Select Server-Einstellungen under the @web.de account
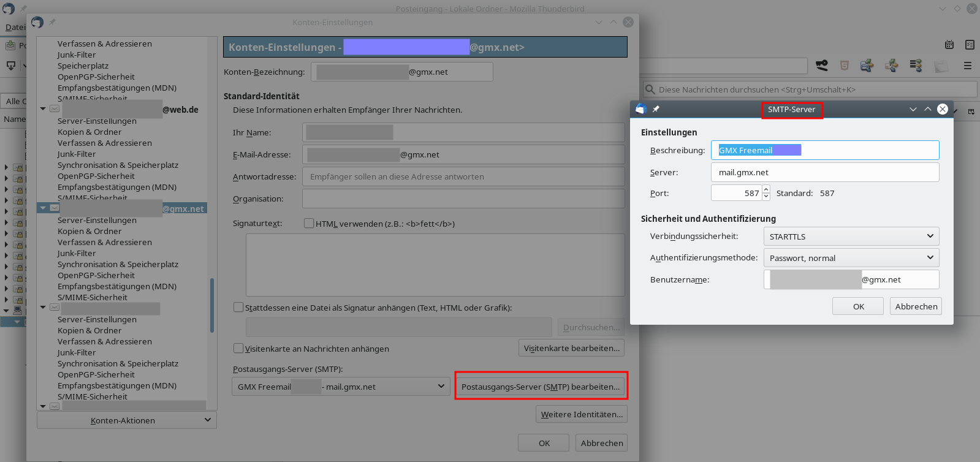The width and height of the screenshot is (980, 462). pos(97,121)
